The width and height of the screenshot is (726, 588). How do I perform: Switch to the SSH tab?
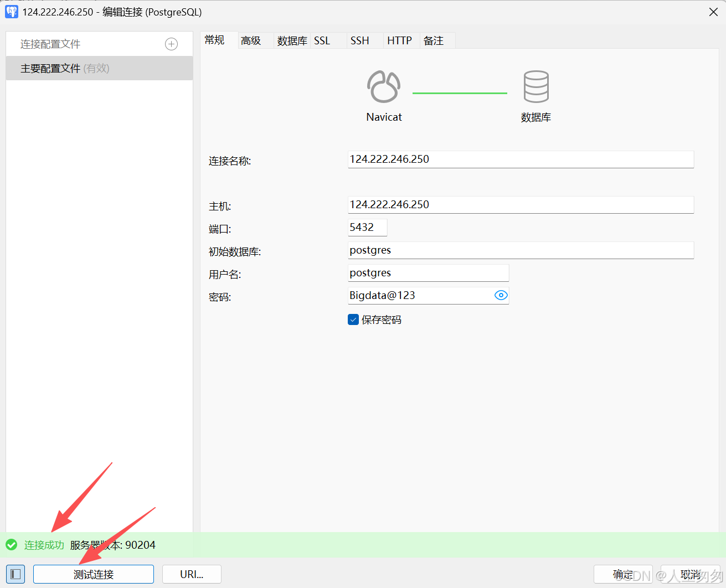pyautogui.click(x=365, y=40)
